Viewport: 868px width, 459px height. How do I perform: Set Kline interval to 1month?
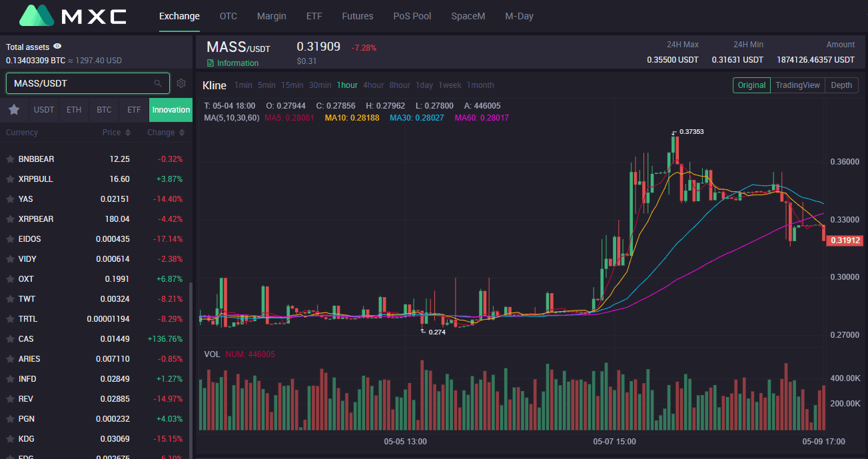(480, 85)
